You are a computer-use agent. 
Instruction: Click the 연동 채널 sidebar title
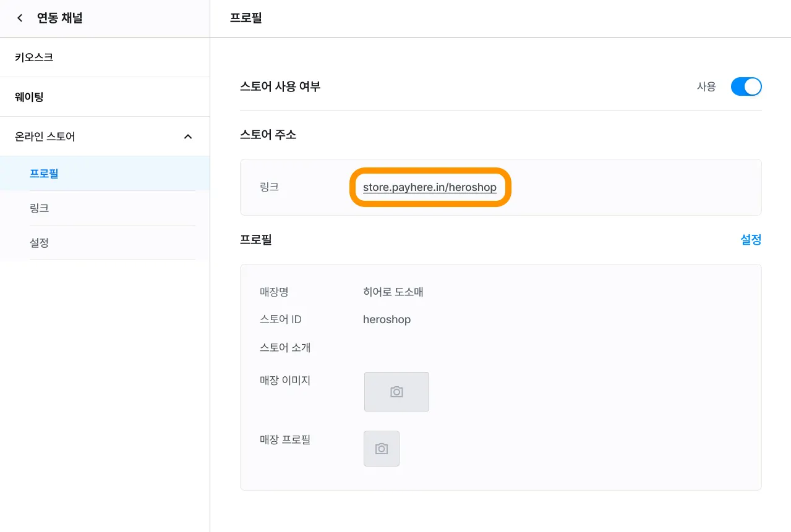(x=60, y=19)
